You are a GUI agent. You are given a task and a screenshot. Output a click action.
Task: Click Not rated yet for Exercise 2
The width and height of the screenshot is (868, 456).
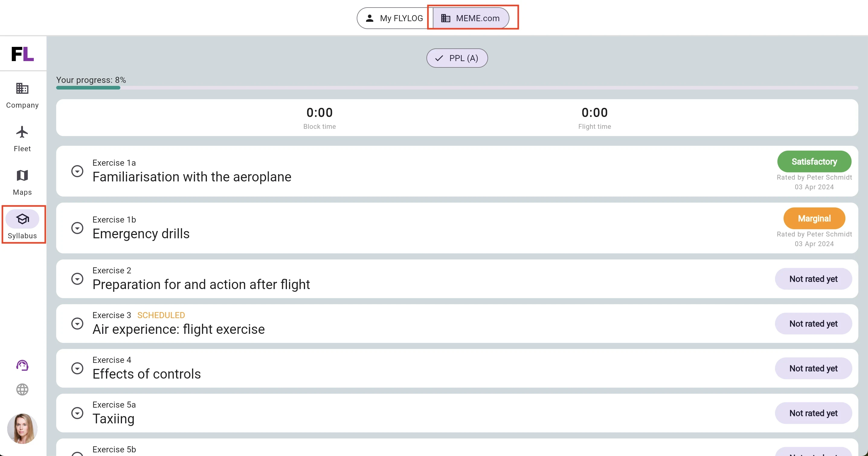point(813,279)
